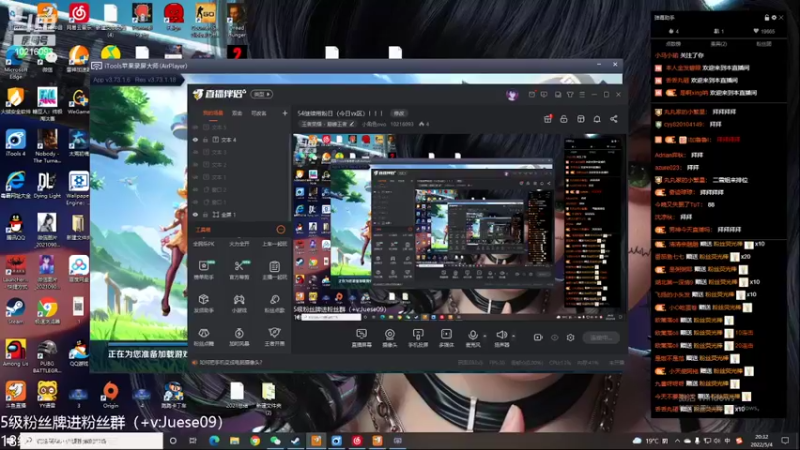Toggle visibility of 窗口 1 layer
Image resolution: width=800 pixels, height=450 pixels.
tap(195, 202)
